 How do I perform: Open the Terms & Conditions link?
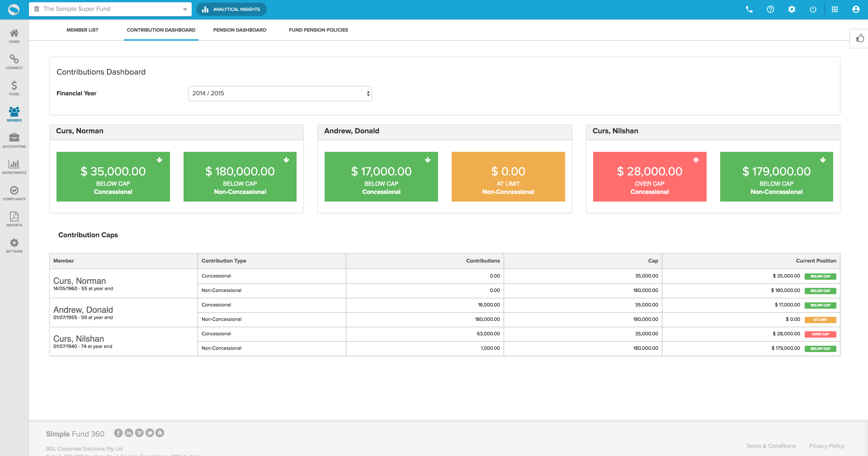[771, 446]
